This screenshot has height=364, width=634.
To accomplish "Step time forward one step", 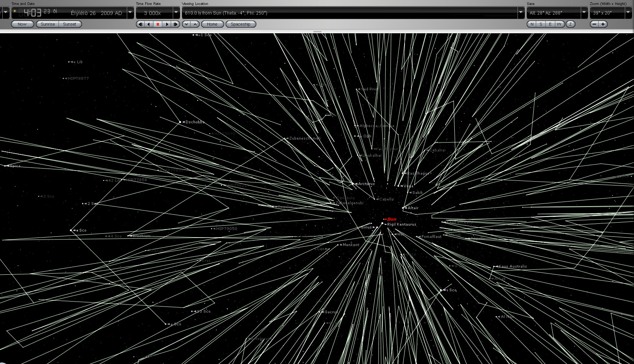I will tap(175, 24).
